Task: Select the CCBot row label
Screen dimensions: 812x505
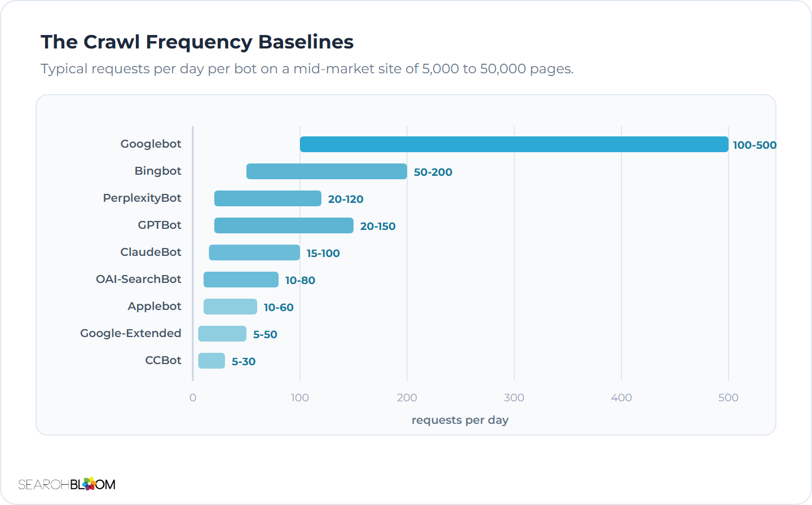Action: (x=163, y=360)
